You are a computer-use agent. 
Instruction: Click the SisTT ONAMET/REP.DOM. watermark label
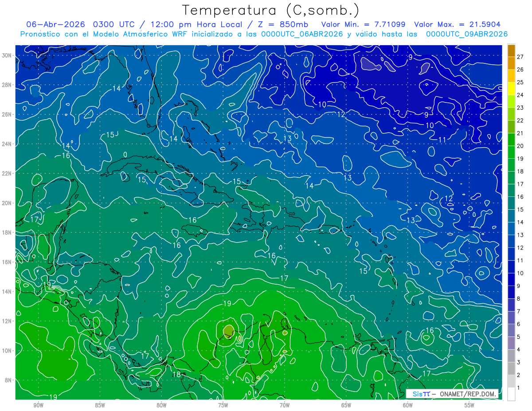pos(452,394)
